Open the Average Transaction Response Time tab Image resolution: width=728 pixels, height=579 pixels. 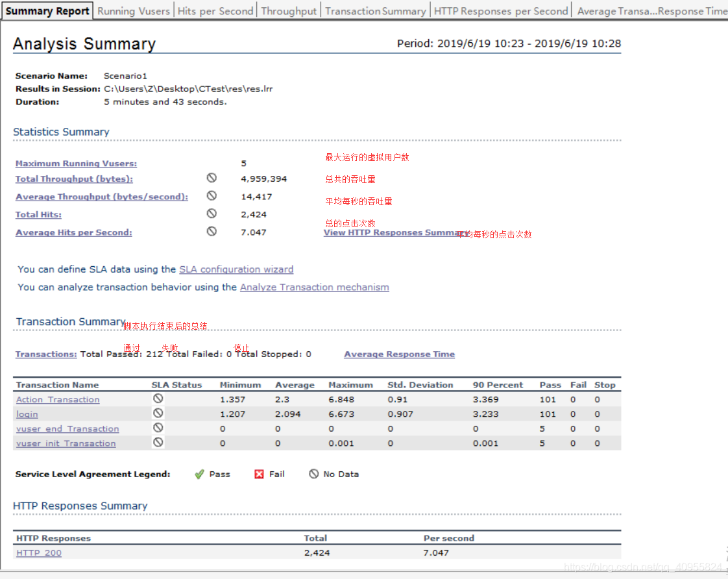click(x=651, y=11)
